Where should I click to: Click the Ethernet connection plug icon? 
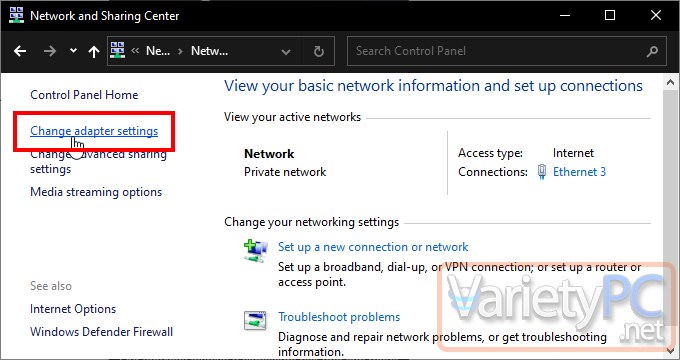[542, 172]
